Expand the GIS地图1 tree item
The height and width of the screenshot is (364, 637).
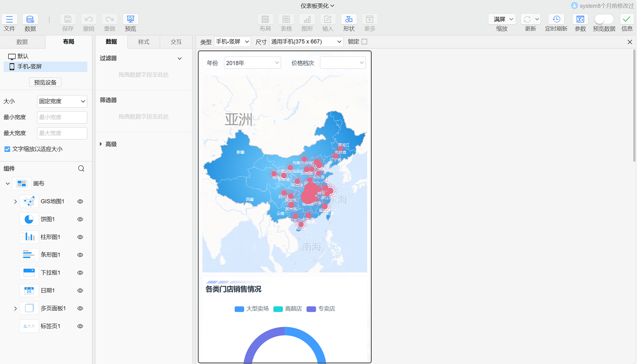pos(15,202)
